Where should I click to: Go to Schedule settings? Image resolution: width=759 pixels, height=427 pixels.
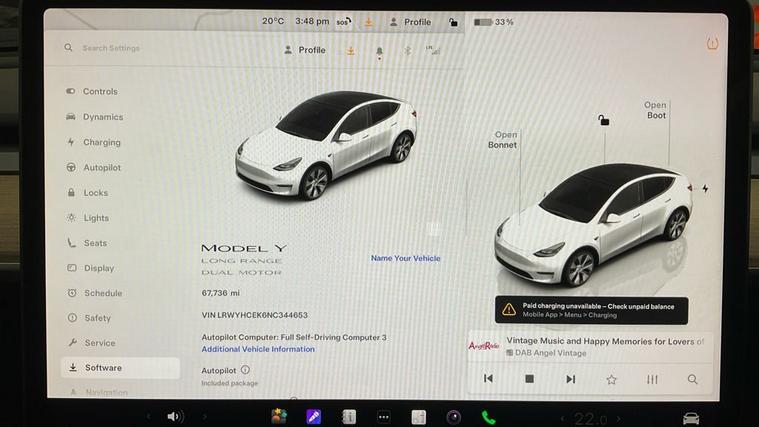coord(94,293)
